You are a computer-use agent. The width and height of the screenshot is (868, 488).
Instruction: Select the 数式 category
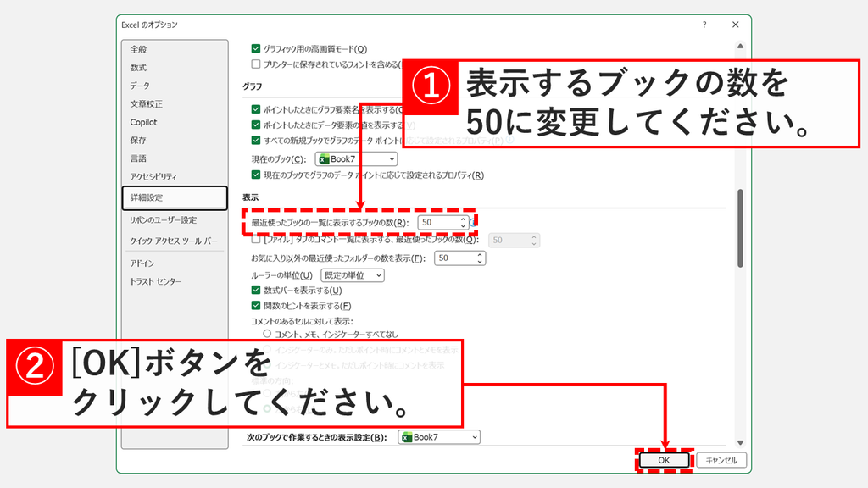point(138,68)
